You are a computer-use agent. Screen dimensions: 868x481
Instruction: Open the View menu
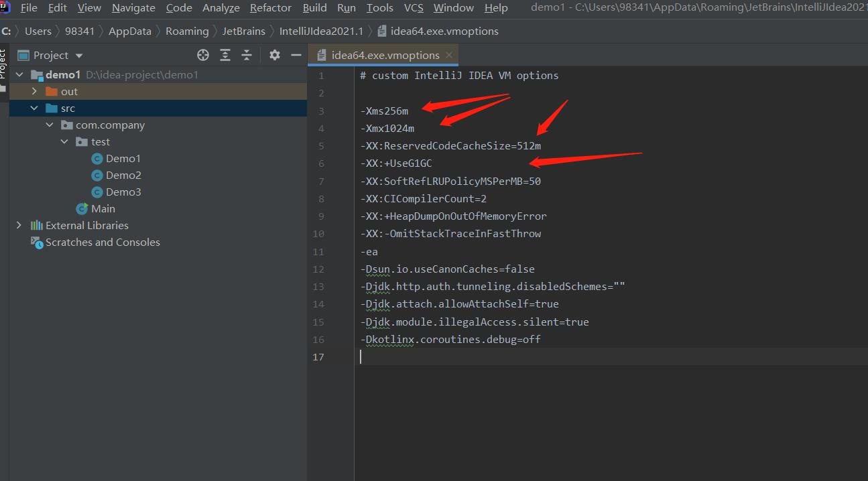point(89,8)
